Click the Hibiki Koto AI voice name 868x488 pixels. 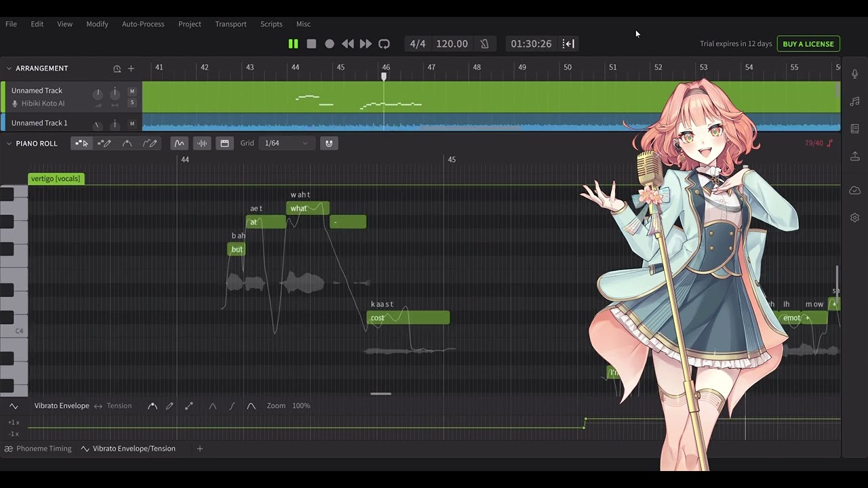pos(43,104)
